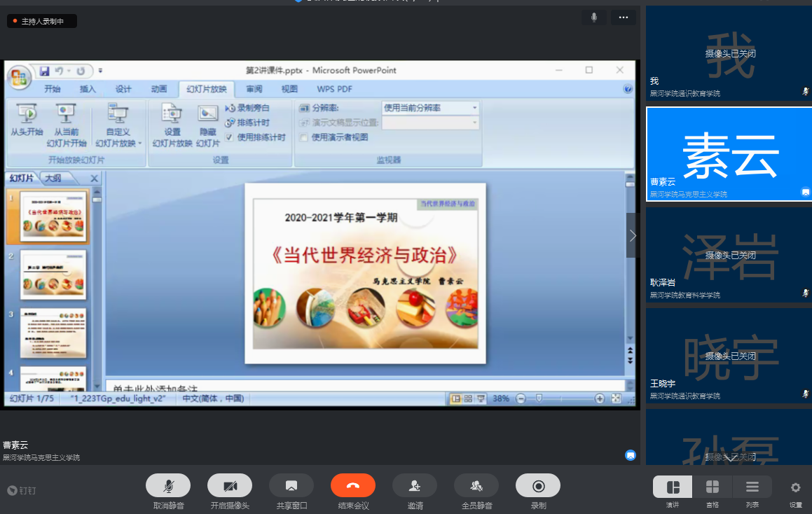Switch to list (列表) view layout

752,487
